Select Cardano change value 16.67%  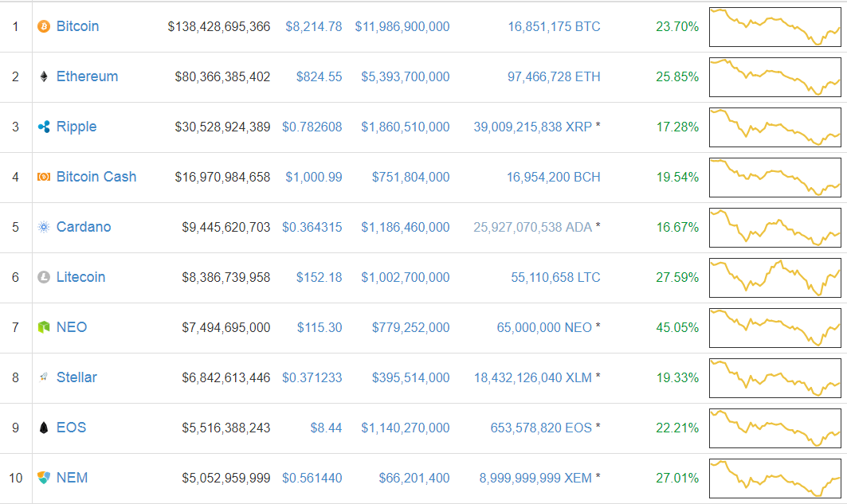677,227
